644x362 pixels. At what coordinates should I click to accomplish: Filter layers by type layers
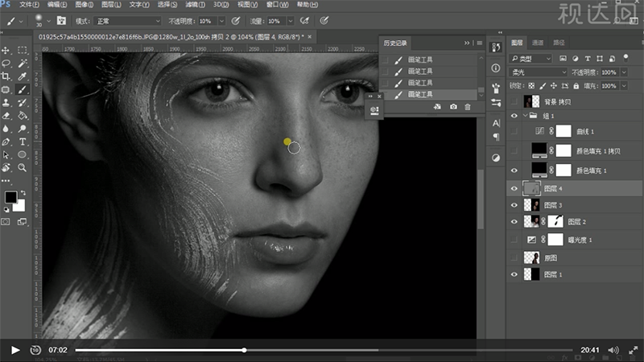pos(588,59)
